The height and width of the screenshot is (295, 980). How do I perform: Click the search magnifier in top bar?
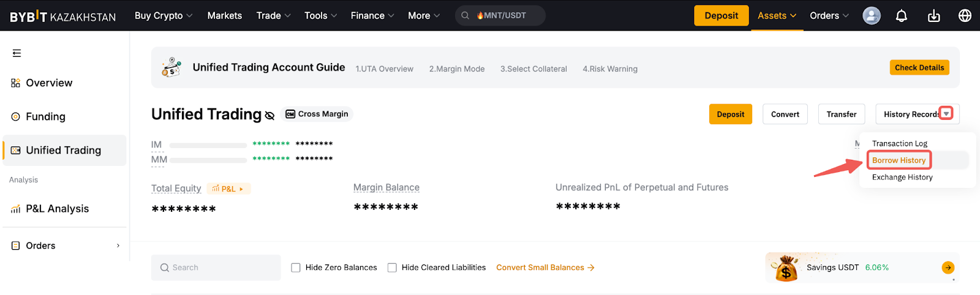click(x=466, y=16)
